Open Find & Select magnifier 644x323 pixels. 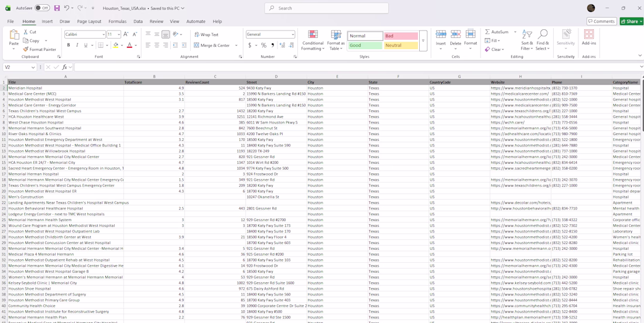(543, 40)
